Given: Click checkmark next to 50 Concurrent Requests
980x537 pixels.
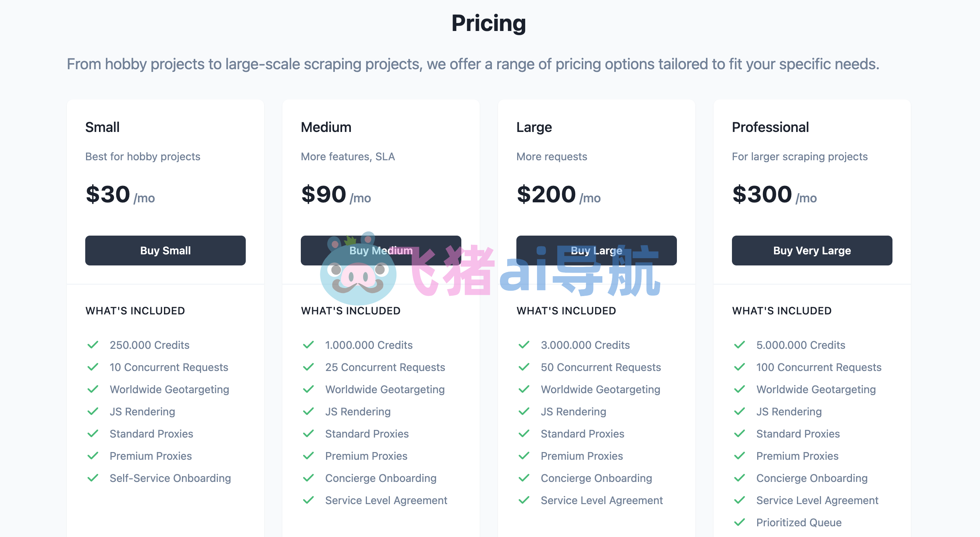Looking at the screenshot, I should 524,367.
